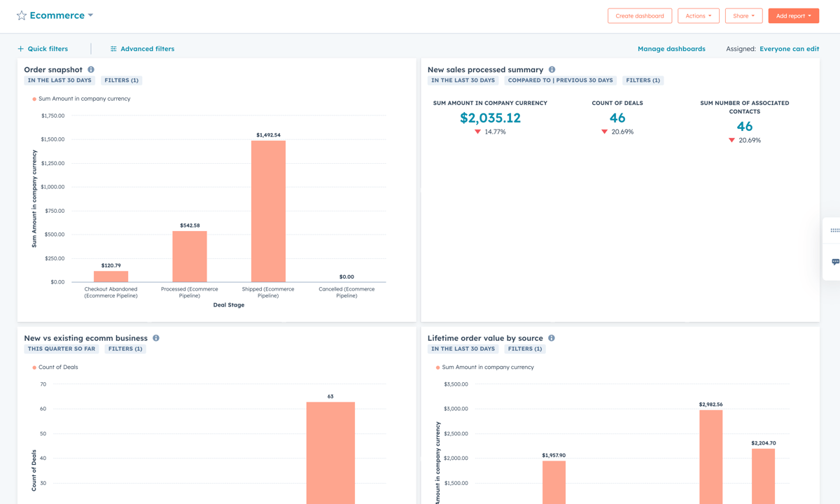Click the Cancelled (Ecommerce Pipeline) axis label
Image resolution: width=840 pixels, height=504 pixels.
pyautogui.click(x=346, y=293)
